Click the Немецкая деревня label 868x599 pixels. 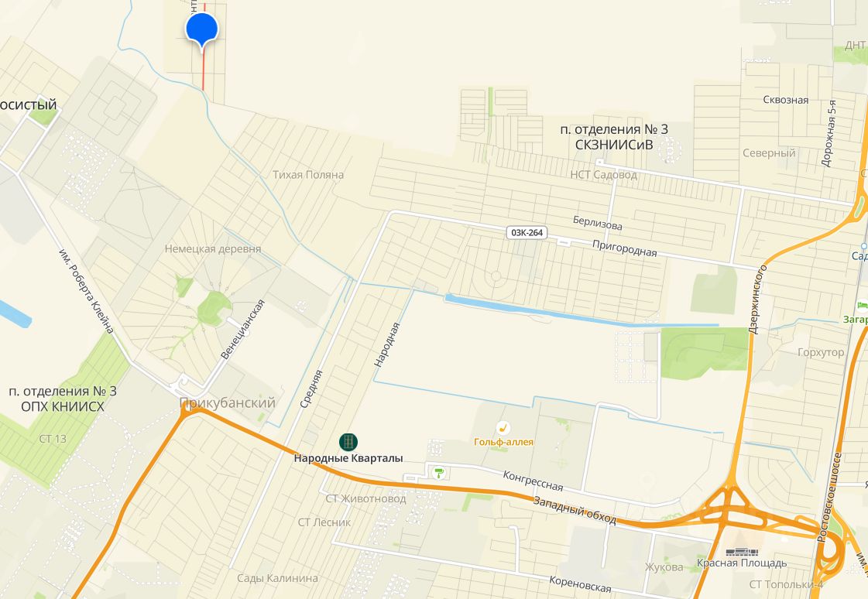tap(213, 249)
